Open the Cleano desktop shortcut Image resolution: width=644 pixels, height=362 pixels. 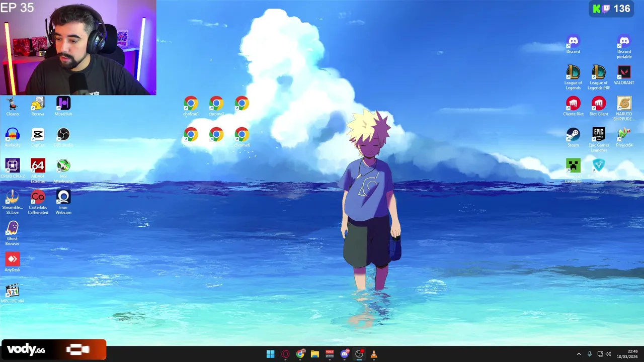point(12,106)
